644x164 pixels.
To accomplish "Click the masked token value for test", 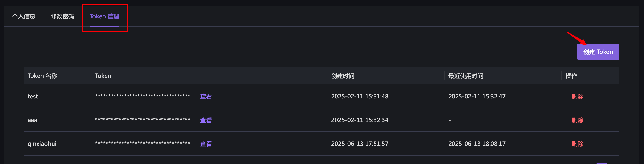I will (x=143, y=96).
